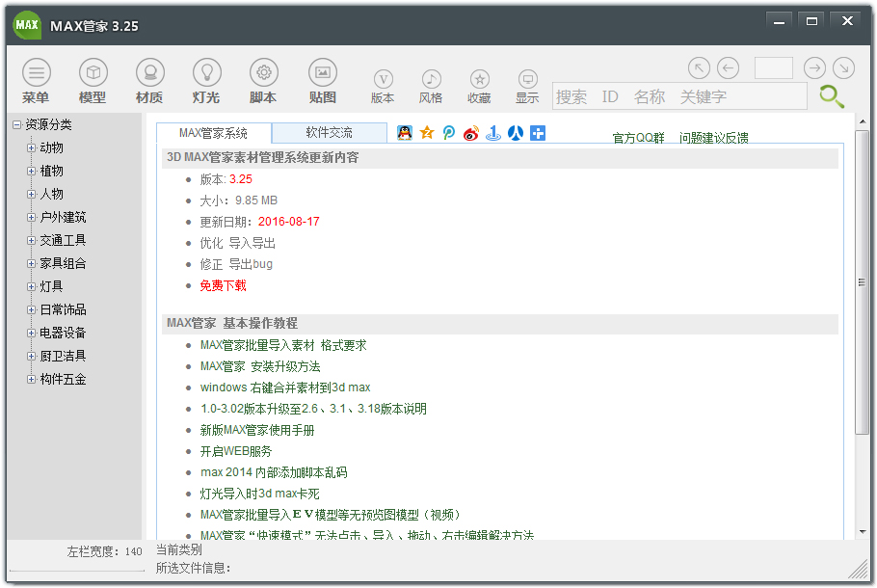Viewport: 877px width, 588px height.
Task: Click the scrollbar down arrow
Action: 862,531
